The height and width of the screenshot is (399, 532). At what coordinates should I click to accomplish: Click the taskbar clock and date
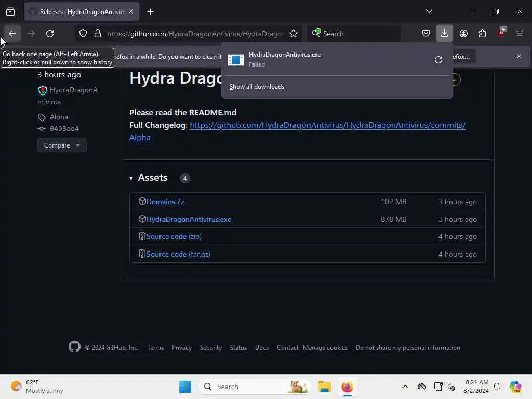click(x=476, y=387)
